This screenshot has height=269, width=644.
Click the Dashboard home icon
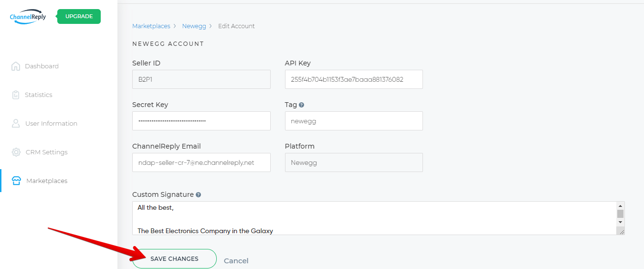coord(16,66)
